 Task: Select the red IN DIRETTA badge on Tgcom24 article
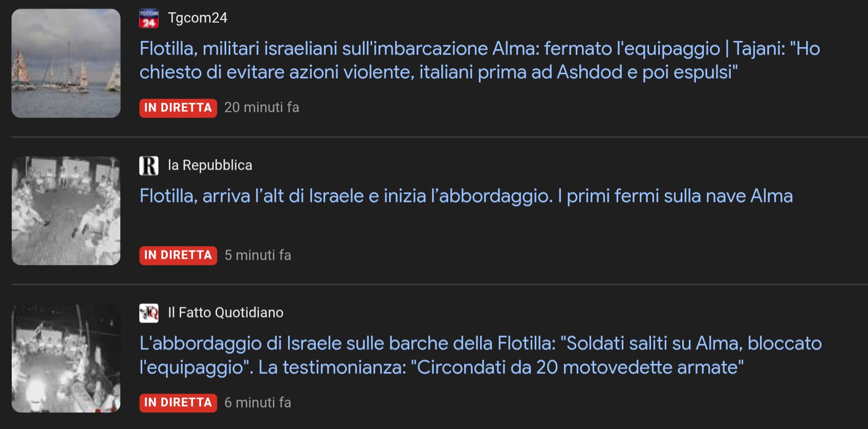(178, 107)
